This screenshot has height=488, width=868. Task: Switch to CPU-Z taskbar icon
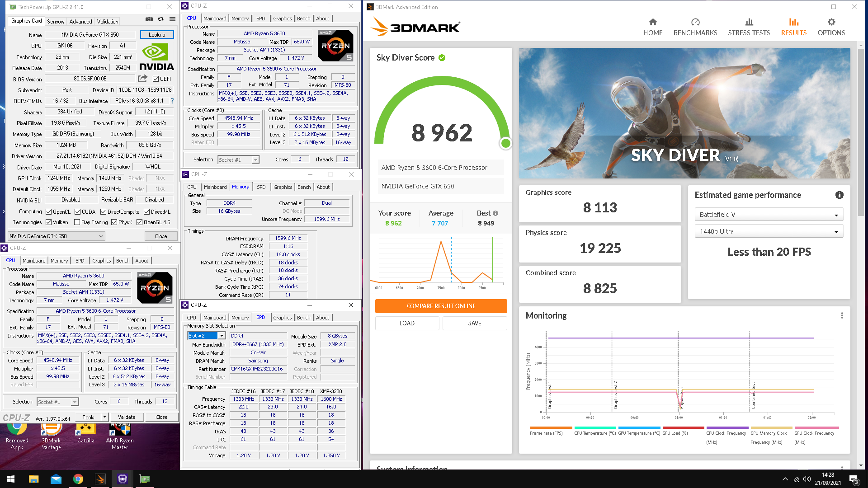coord(123,479)
